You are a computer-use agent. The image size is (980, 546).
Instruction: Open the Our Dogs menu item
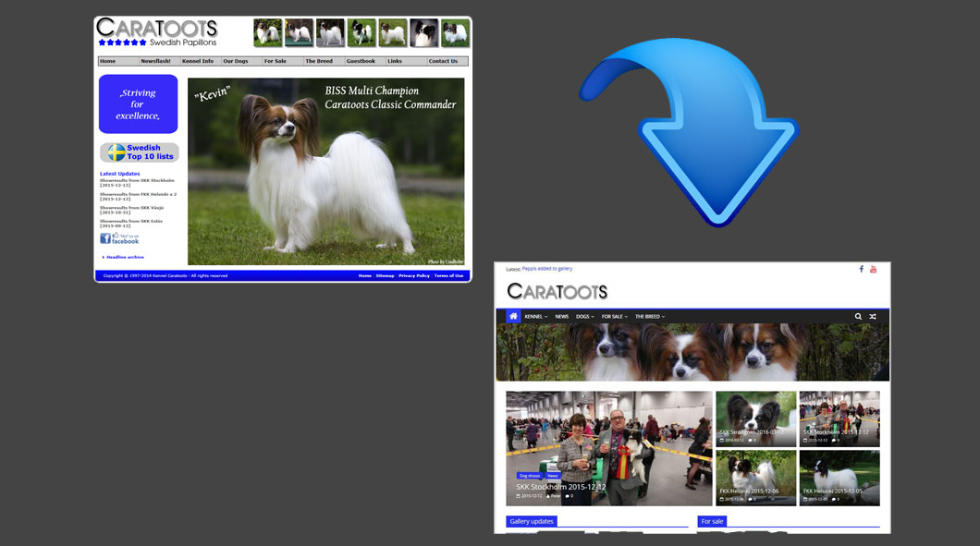tap(236, 61)
